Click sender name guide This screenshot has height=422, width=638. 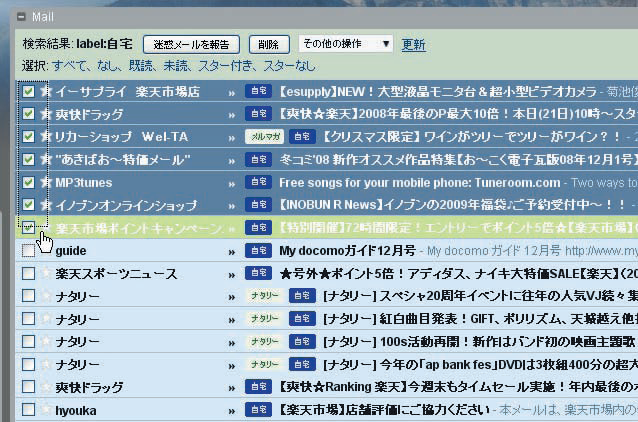[71, 251]
